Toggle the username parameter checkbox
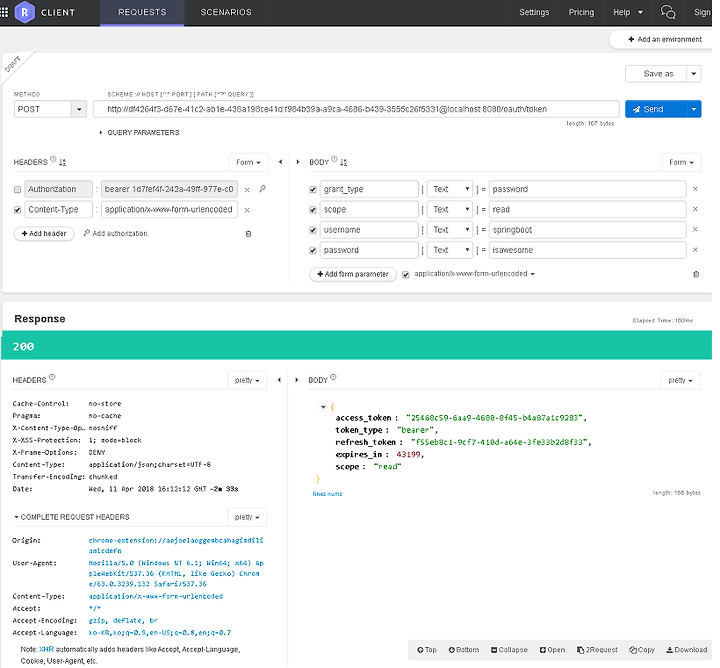This screenshot has height=668, width=720. point(313,230)
